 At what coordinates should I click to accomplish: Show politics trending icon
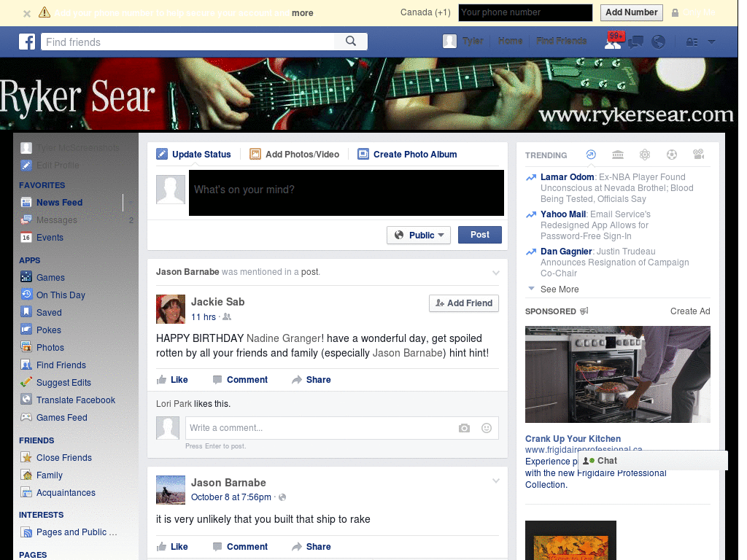[618, 155]
